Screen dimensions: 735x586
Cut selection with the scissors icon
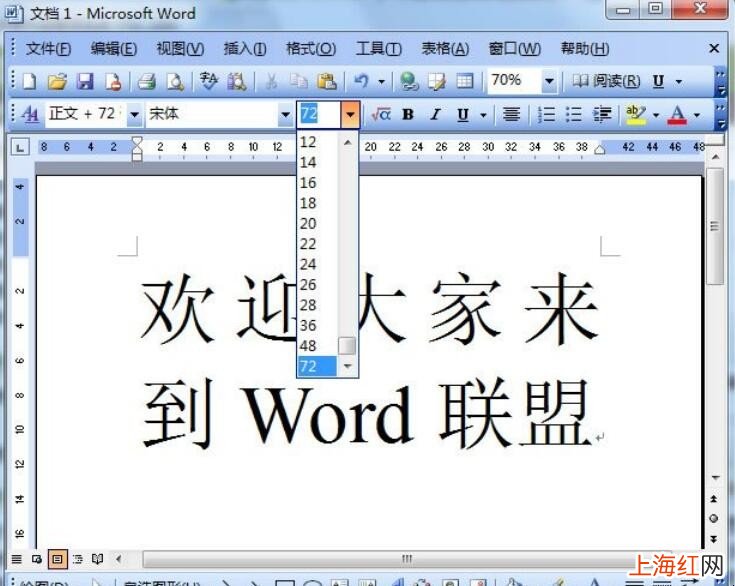pos(270,82)
